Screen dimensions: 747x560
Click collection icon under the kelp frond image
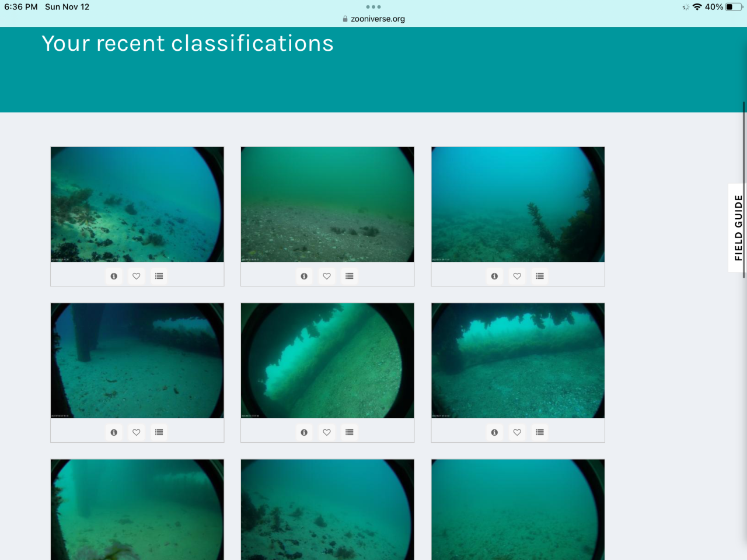[x=540, y=276]
